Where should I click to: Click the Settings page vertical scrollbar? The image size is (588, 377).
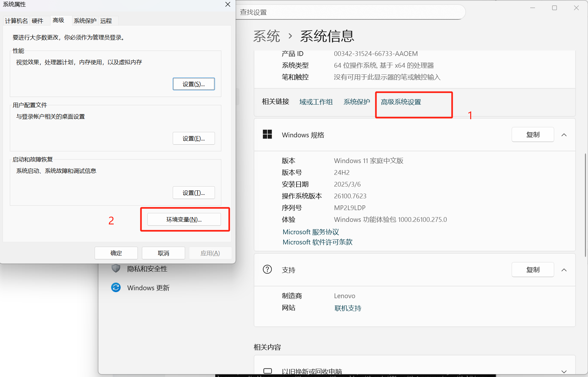click(585, 205)
